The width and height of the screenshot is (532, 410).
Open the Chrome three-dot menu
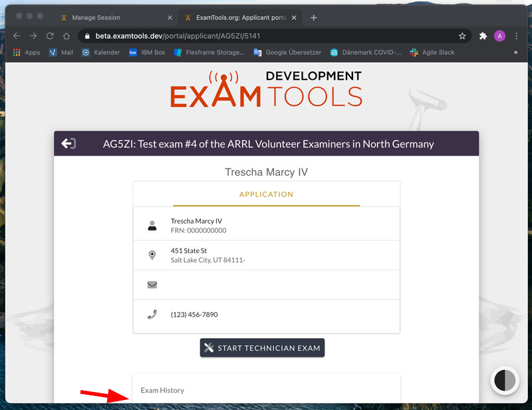click(517, 35)
